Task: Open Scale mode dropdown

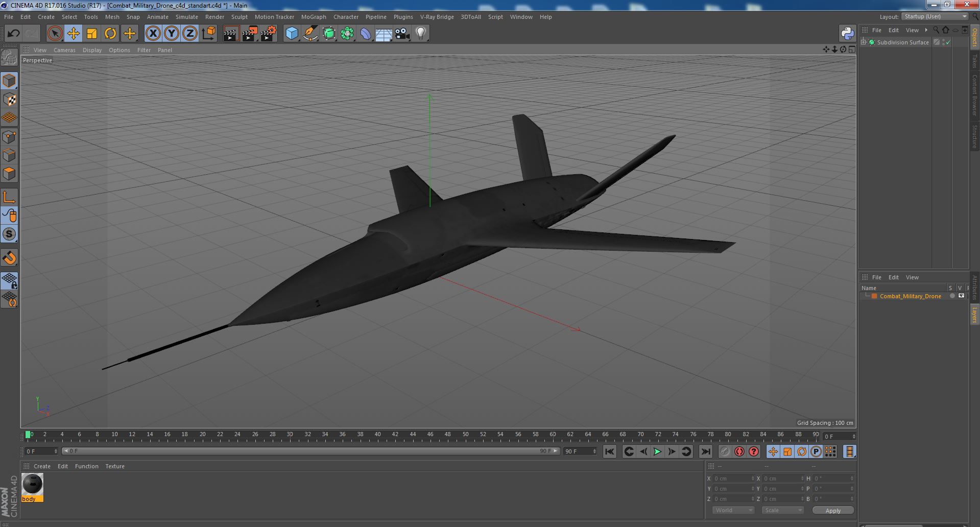Action: click(x=782, y=510)
